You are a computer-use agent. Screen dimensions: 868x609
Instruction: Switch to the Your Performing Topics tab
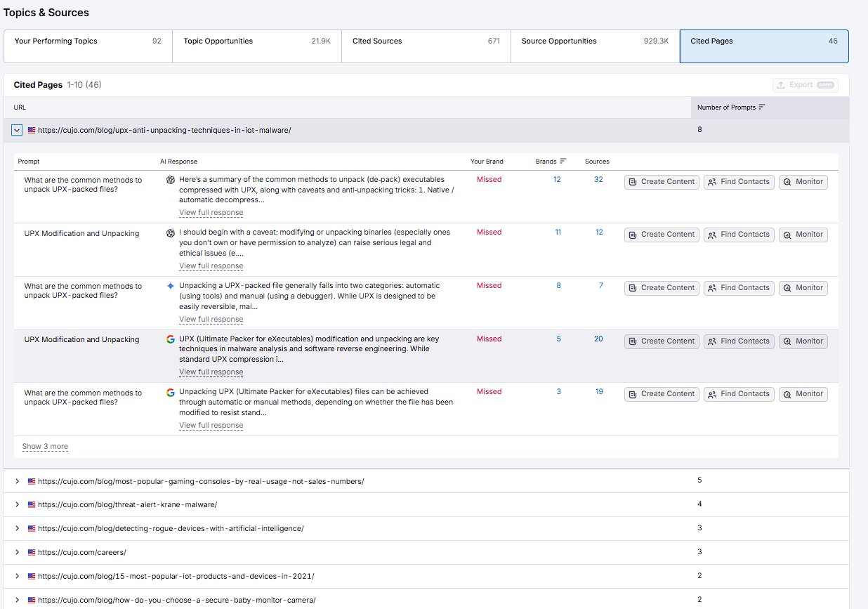click(x=88, y=46)
